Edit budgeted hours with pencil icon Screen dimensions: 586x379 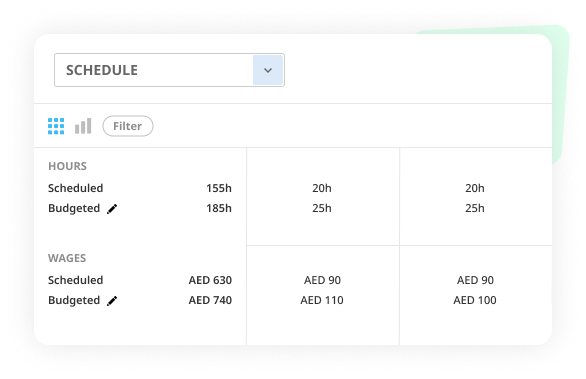(x=112, y=209)
